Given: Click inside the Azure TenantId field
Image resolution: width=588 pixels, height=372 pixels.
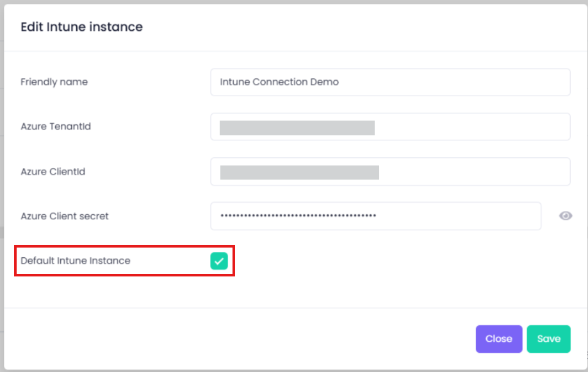Looking at the screenshot, I should [471, 127].
